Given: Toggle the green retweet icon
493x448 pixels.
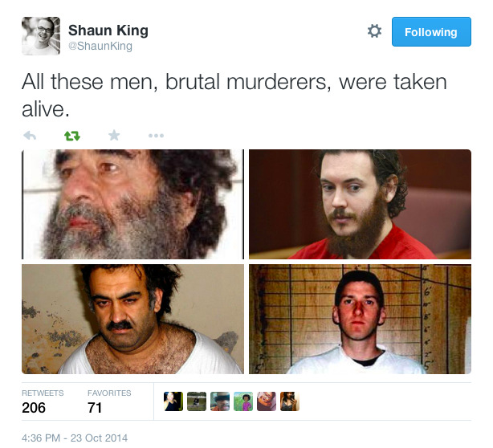Looking at the screenshot, I should pyautogui.click(x=72, y=136).
